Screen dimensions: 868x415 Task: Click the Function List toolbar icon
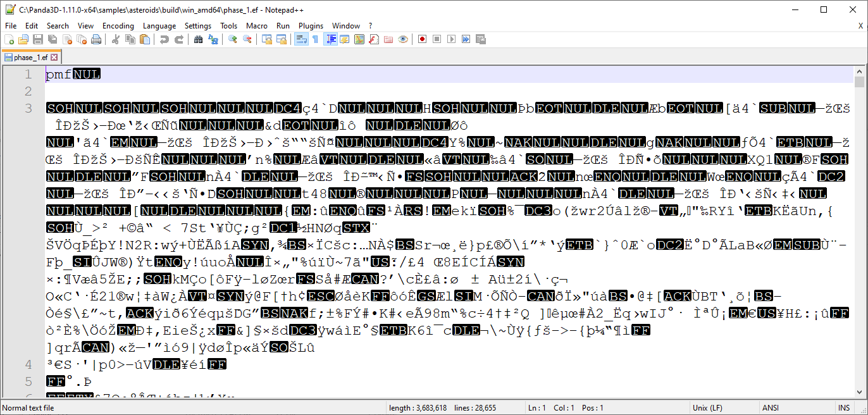(x=374, y=39)
